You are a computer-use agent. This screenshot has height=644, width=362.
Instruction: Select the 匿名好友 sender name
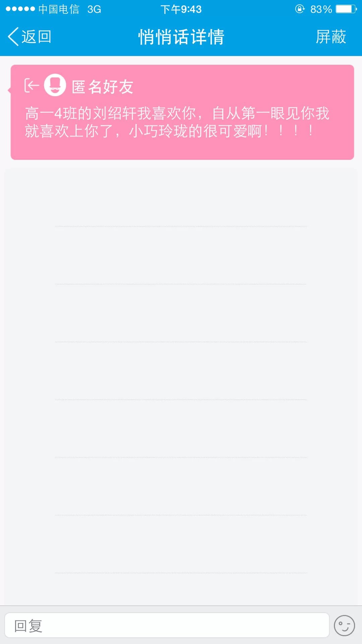(x=103, y=87)
